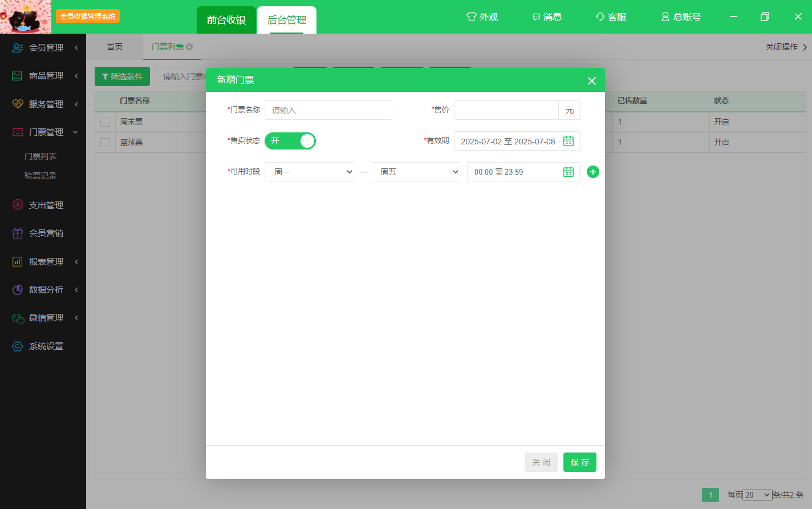Toggle the 售卖状态 switch off

pos(290,141)
